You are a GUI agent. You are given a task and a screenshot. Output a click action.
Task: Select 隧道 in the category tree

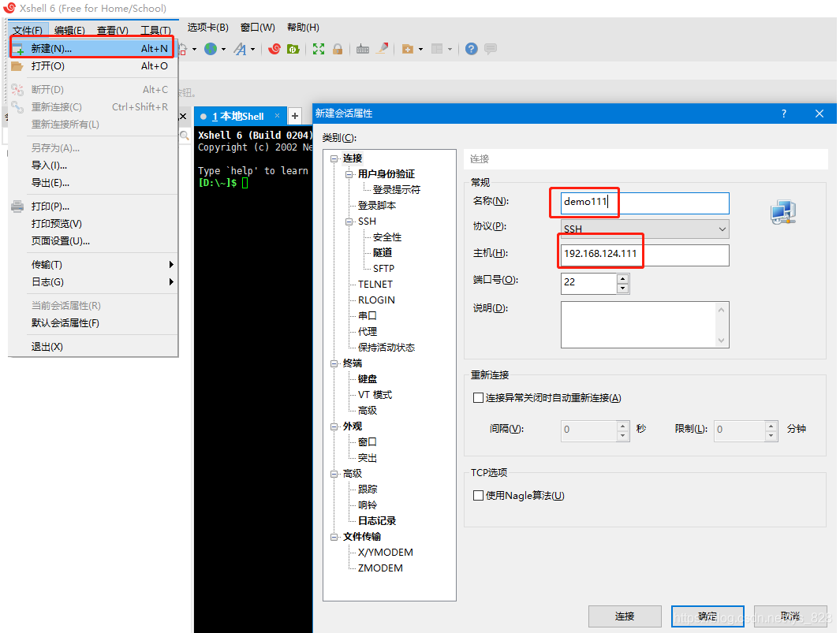[x=383, y=253]
